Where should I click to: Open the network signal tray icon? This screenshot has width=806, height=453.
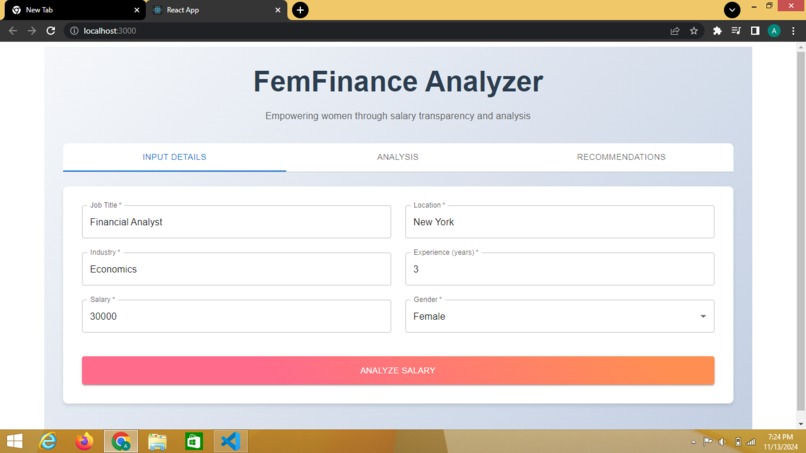pos(751,442)
